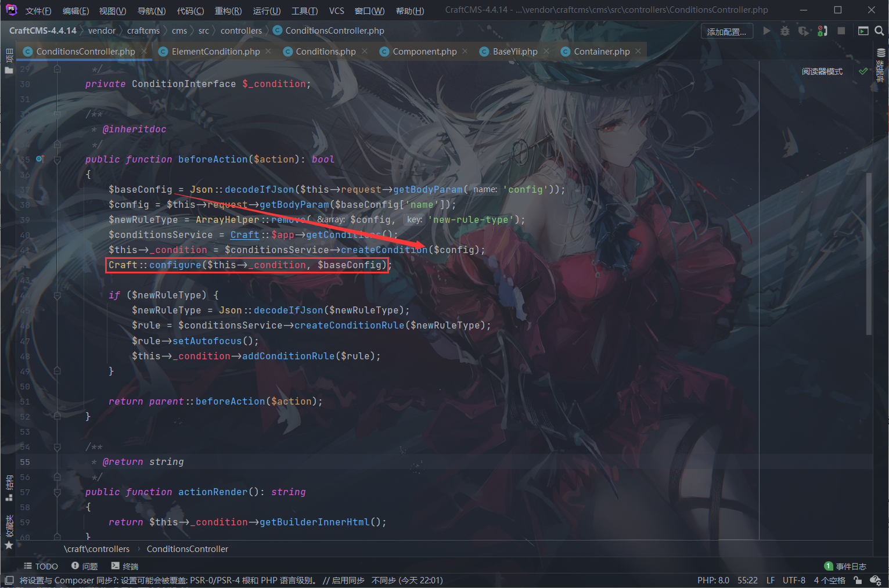Start debugging with the bug icon
Image resolution: width=889 pixels, height=588 pixels.
coord(785,31)
